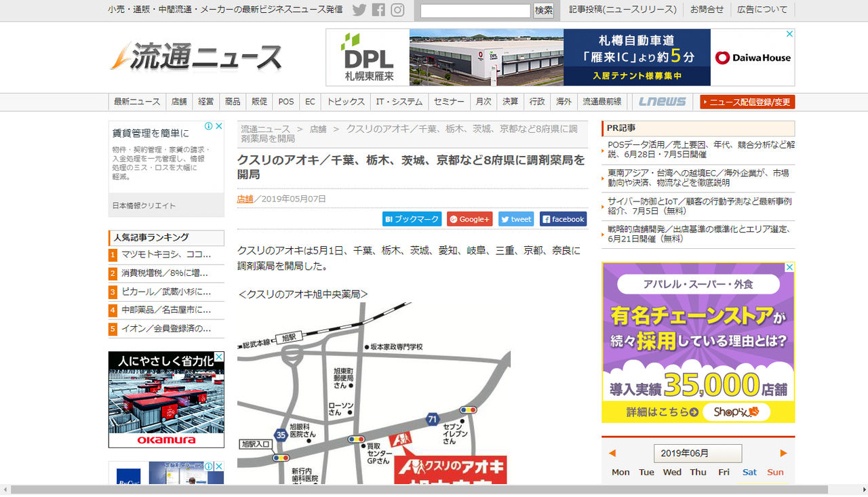This screenshot has height=497, width=868.
Task: Select IT・システム in navigation menu
Action: [399, 102]
